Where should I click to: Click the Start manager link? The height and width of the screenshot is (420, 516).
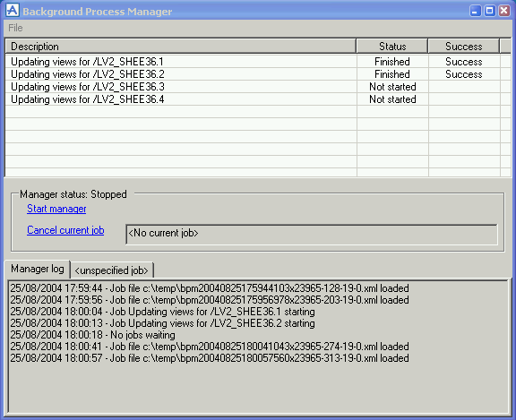[x=56, y=209]
